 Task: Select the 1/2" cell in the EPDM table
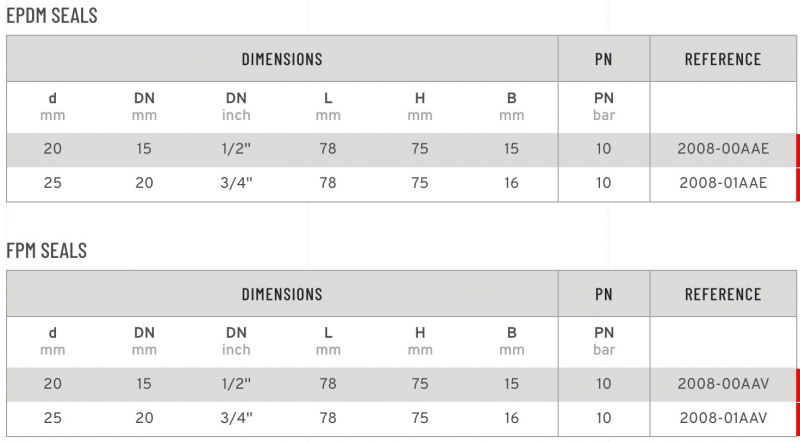[x=236, y=149]
